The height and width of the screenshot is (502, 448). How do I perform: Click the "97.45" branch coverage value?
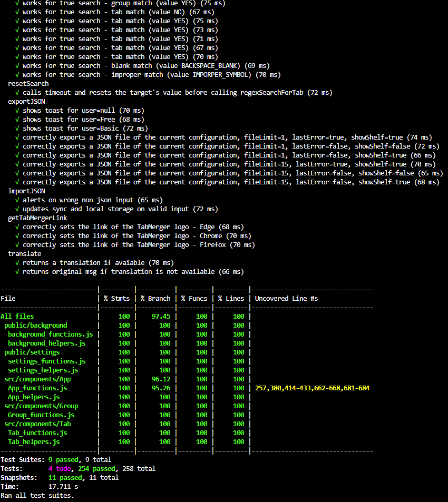(x=161, y=317)
